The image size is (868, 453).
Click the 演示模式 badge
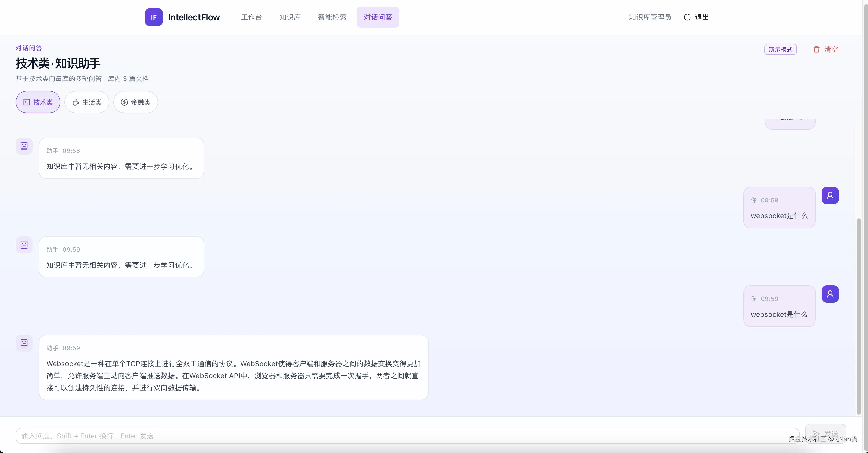[780, 50]
